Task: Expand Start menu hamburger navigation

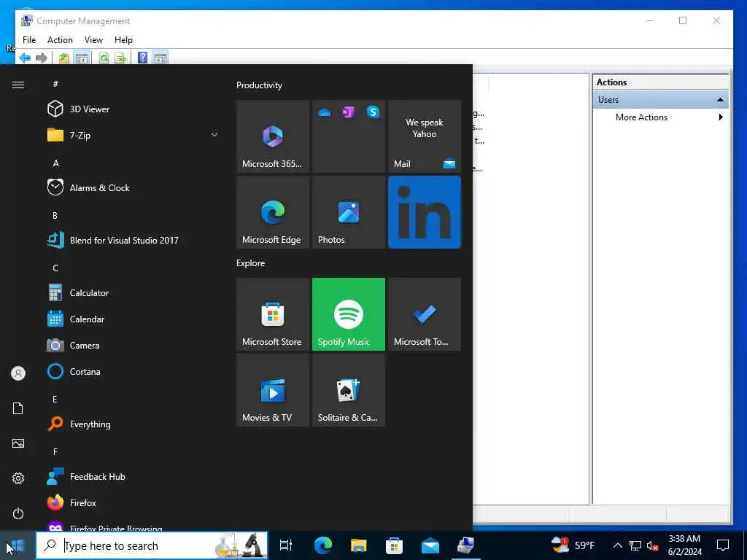Action: coord(18,85)
